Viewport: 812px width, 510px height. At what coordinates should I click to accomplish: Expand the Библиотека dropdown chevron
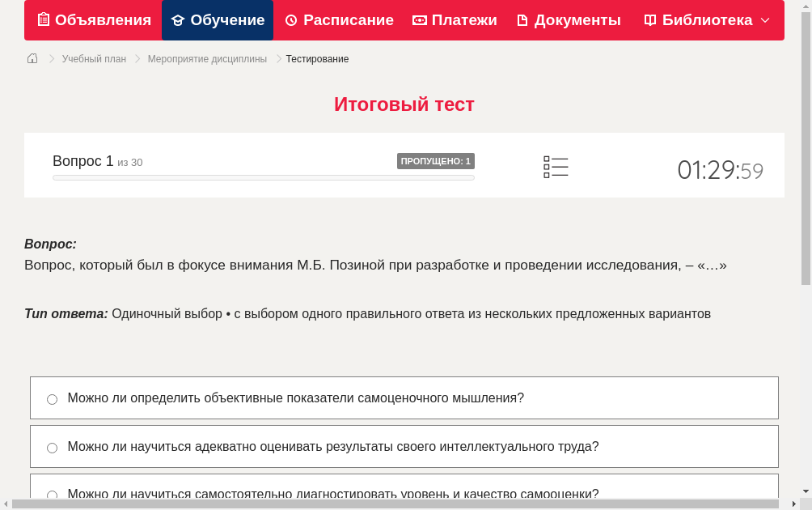tap(767, 20)
